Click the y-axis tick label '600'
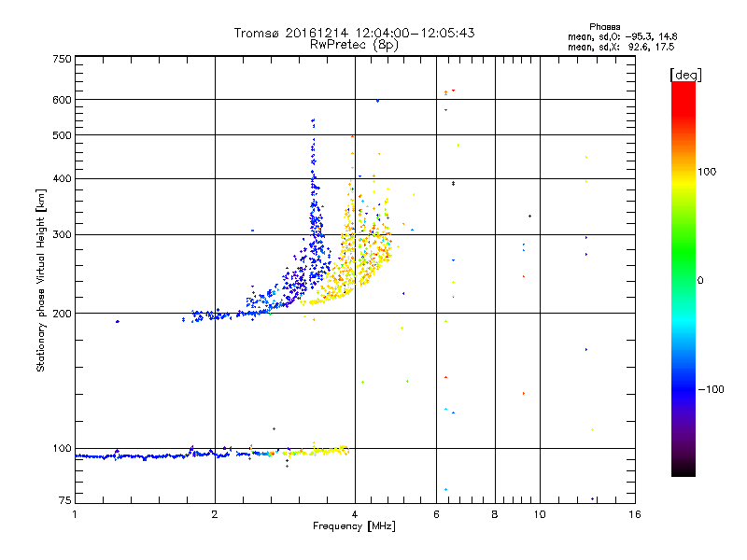This screenshot has height=560, width=747. coord(62,100)
